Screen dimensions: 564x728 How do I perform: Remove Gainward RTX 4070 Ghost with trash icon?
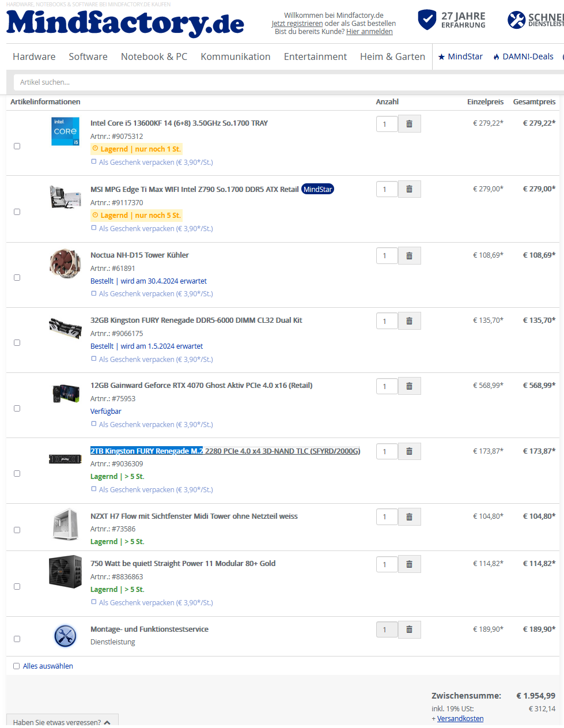409,386
